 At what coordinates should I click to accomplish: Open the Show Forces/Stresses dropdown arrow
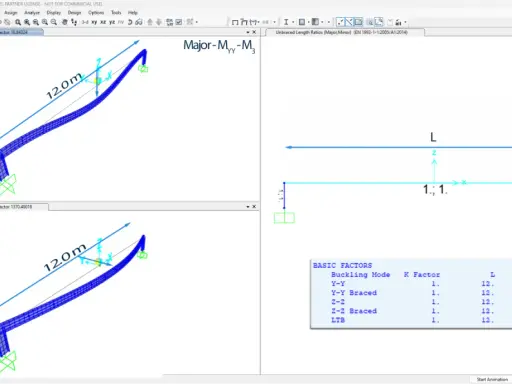(x=259, y=22)
